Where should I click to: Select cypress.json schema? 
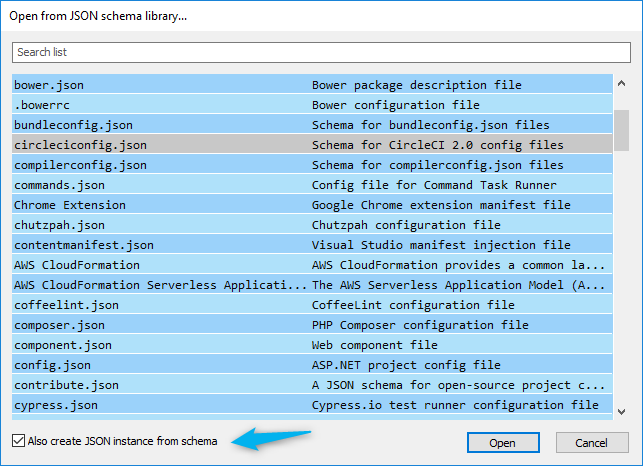tap(312, 405)
